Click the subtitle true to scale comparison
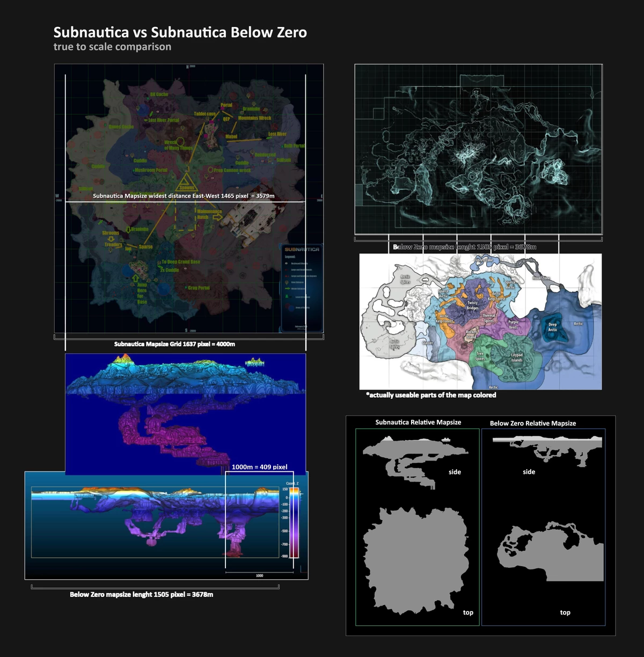 112,47
